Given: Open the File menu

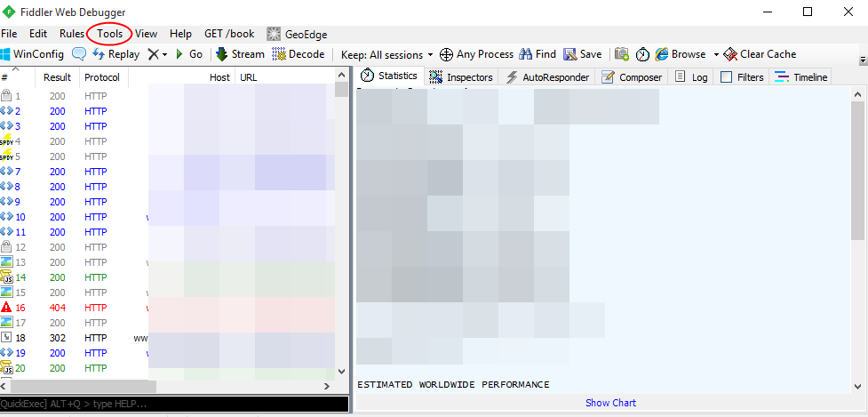Looking at the screenshot, I should click(x=9, y=34).
